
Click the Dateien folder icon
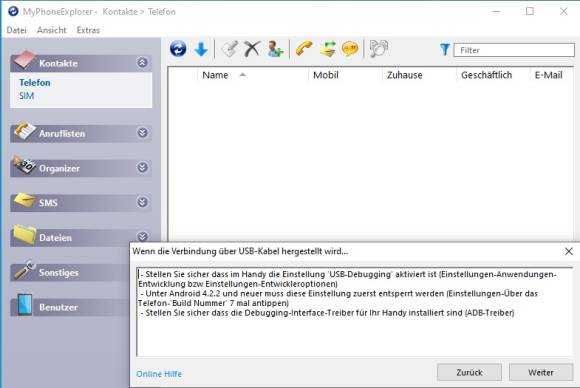coord(24,235)
